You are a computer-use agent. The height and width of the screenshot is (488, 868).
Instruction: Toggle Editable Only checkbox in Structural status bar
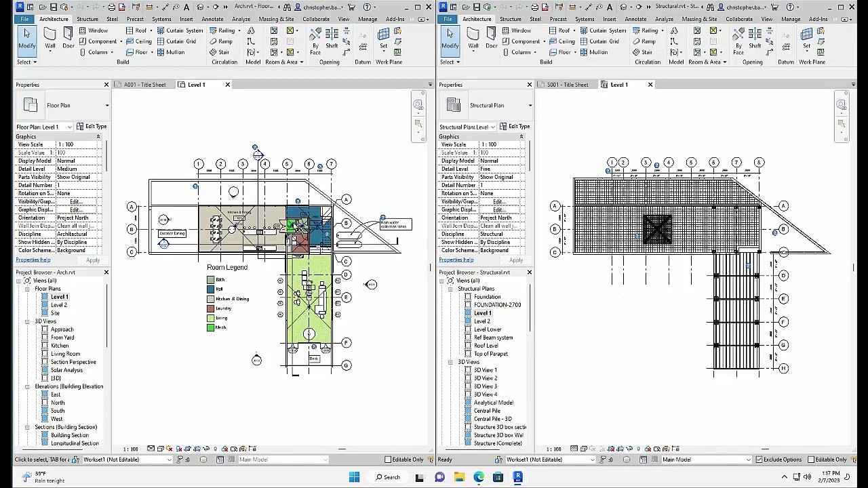point(811,460)
